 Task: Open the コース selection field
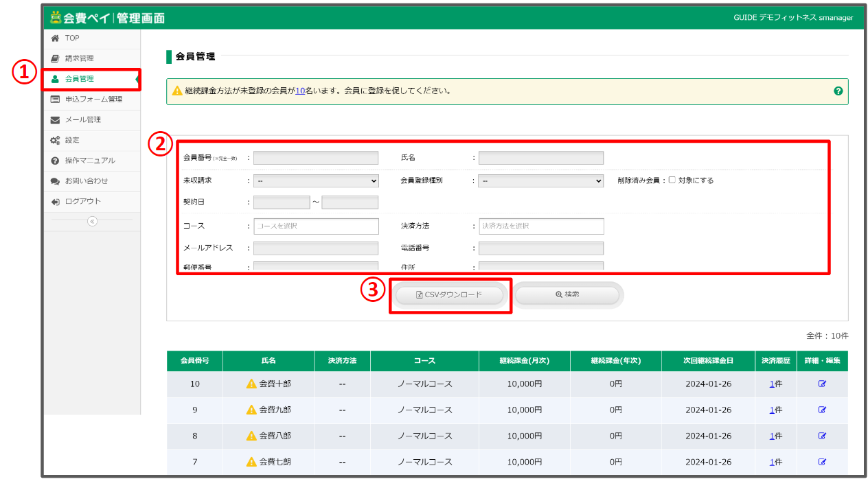tap(316, 226)
